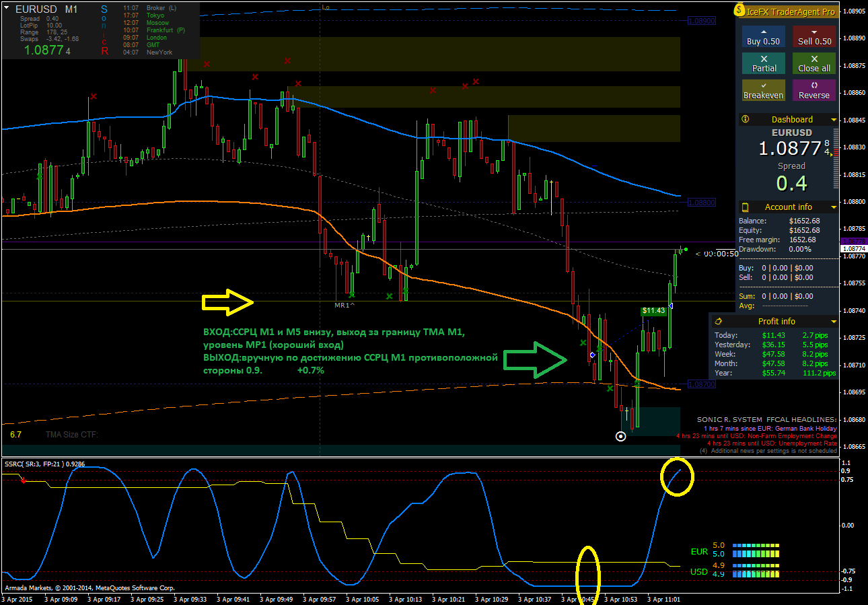Screen dimensions: 868x605
Task: Click the Balance $1652.68 value
Action: (804, 221)
